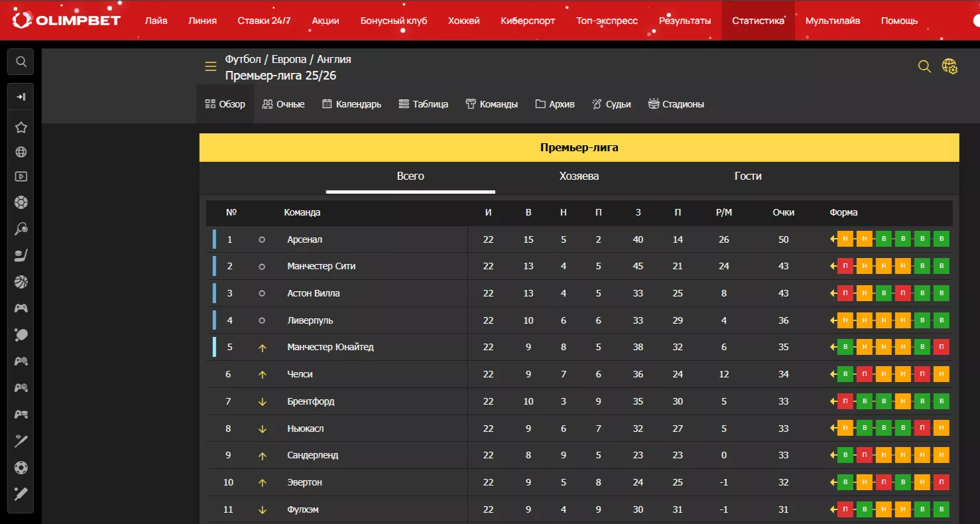Open hockey sport from sidebar
Viewport: 980px width, 524px height.
21,256
